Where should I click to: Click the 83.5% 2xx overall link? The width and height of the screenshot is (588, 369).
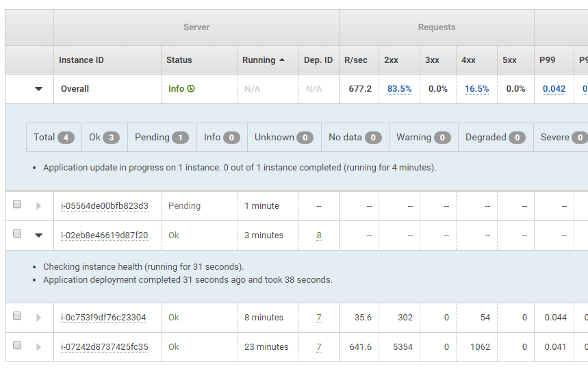point(399,89)
